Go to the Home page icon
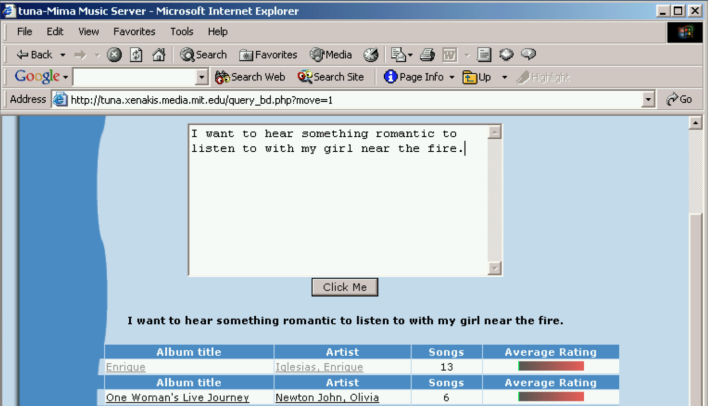 pos(158,55)
